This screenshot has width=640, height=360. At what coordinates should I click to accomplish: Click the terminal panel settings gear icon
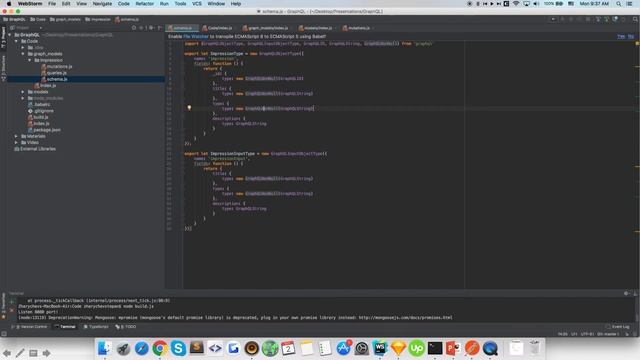(x=626, y=293)
